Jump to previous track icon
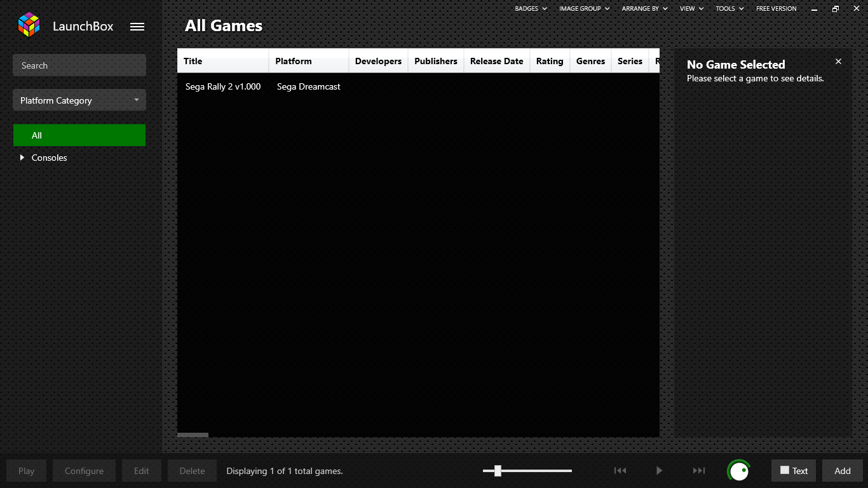This screenshot has width=868, height=488. click(x=620, y=471)
